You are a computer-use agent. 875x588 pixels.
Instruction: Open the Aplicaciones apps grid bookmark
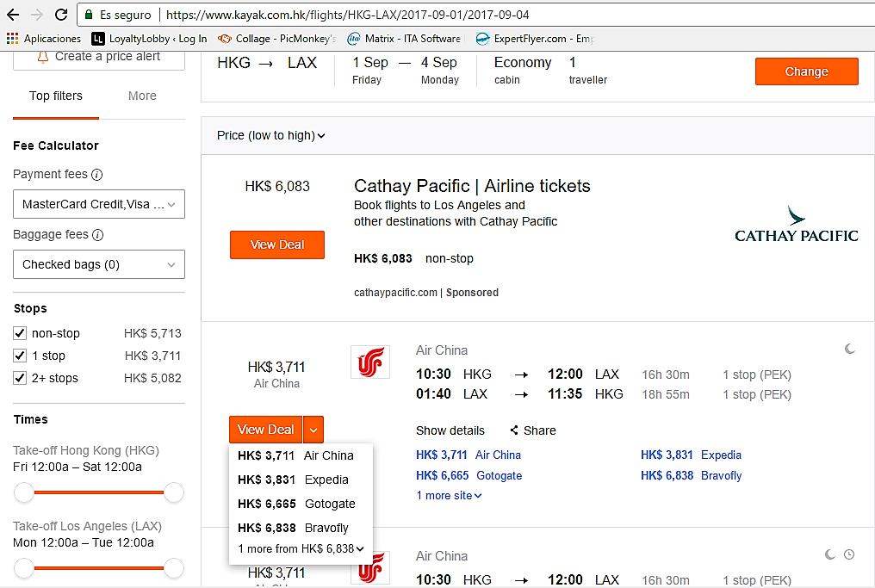coord(44,39)
